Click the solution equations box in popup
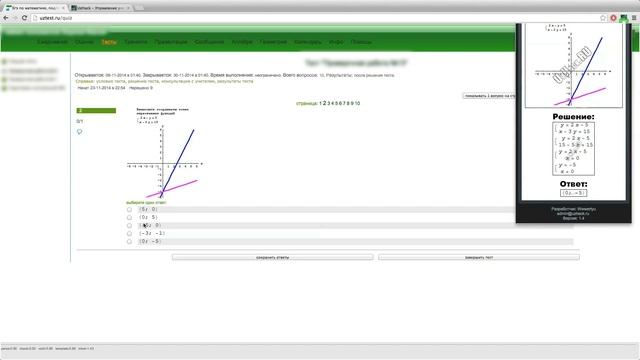Viewport: 640px width, 360px height. pos(573,149)
